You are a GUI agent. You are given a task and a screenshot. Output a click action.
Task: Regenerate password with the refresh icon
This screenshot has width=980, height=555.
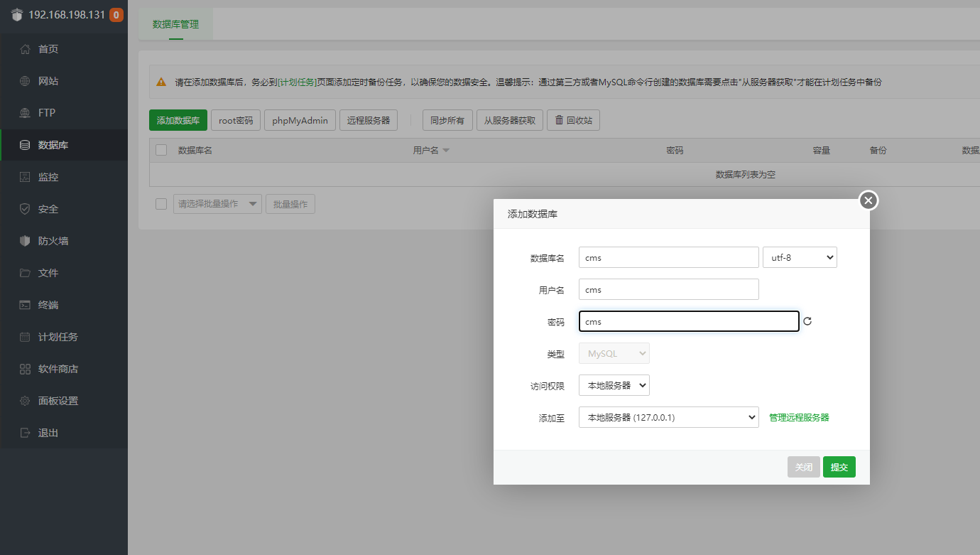807,321
